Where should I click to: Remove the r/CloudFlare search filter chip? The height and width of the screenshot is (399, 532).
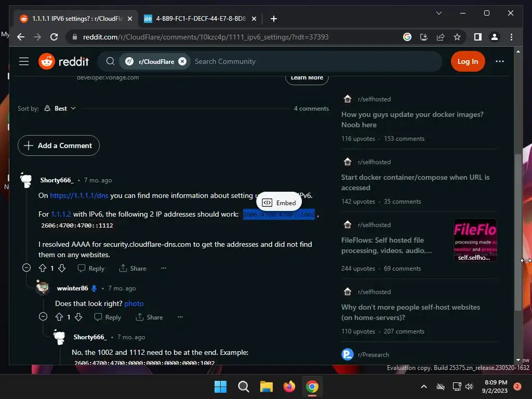coord(182,61)
